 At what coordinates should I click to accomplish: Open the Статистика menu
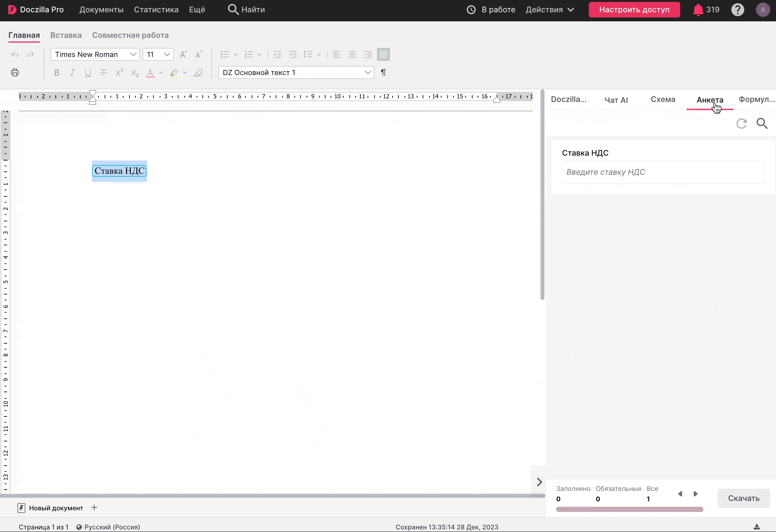click(x=156, y=10)
